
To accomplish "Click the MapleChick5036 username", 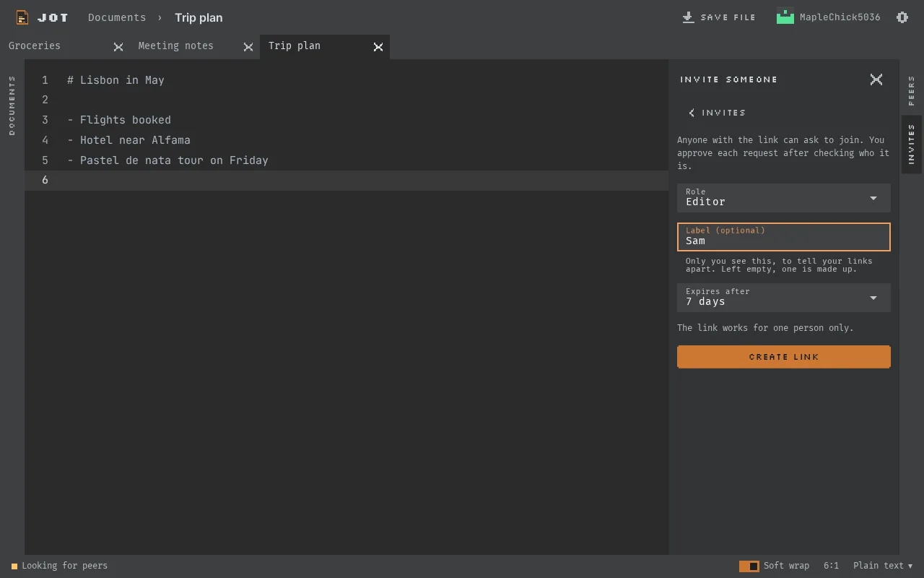I will click(x=840, y=17).
